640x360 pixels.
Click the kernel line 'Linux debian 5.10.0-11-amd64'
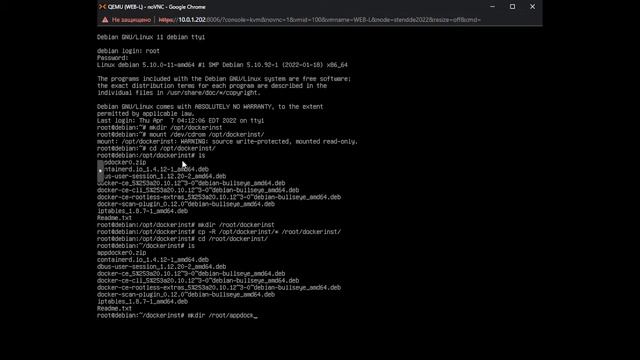point(222,65)
